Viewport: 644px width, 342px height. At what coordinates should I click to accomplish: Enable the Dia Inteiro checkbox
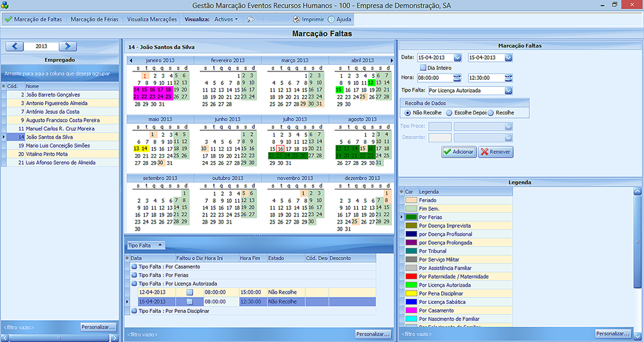click(x=423, y=68)
